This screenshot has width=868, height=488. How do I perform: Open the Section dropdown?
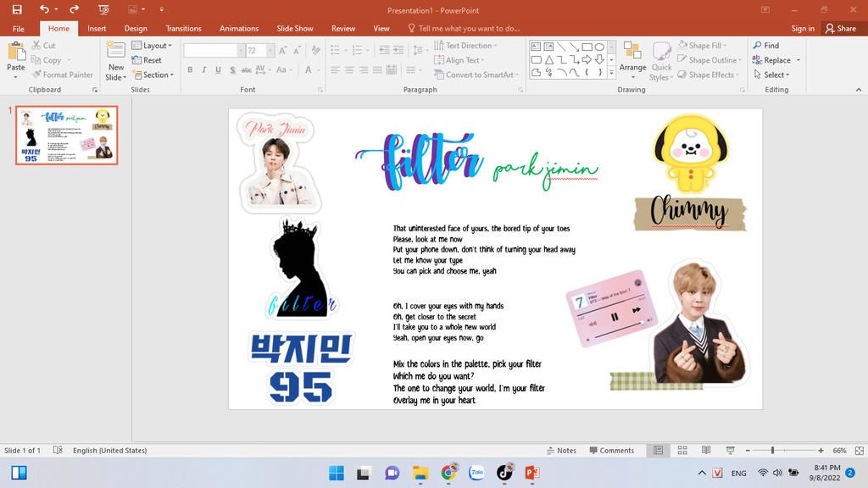click(153, 75)
